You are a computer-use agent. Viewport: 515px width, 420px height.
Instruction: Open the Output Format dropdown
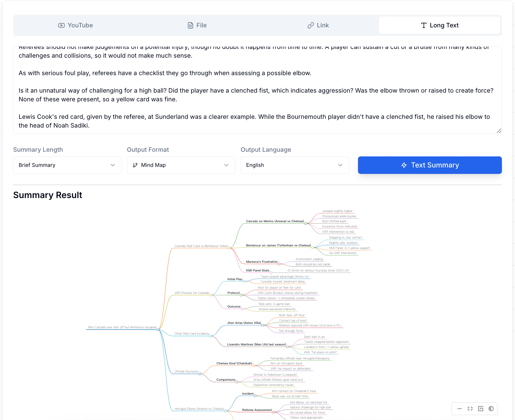pos(181,165)
